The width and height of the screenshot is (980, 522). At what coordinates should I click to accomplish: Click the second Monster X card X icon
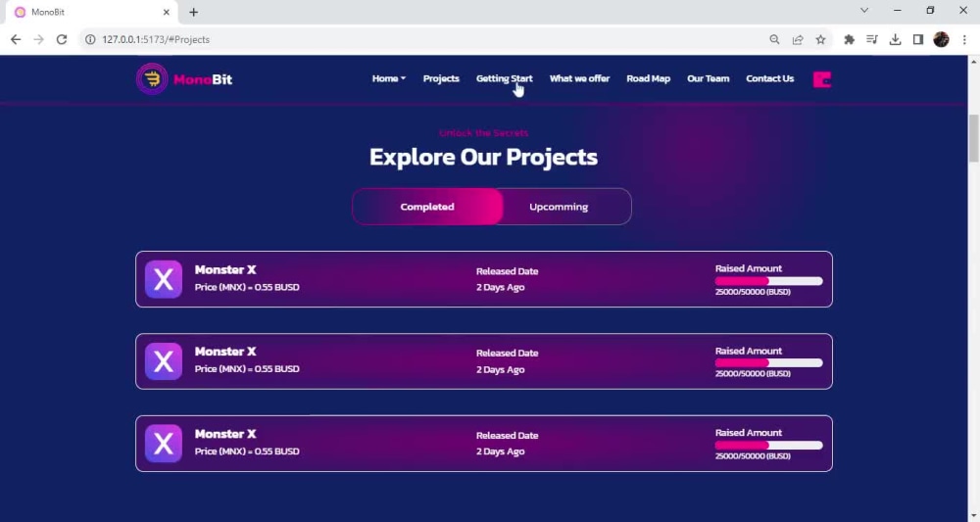(164, 361)
